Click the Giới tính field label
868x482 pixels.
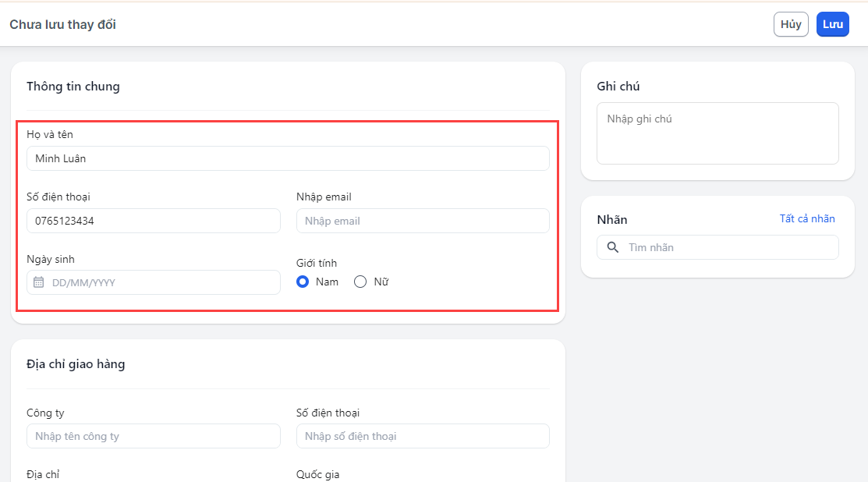pyautogui.click(x=317, y=263)
